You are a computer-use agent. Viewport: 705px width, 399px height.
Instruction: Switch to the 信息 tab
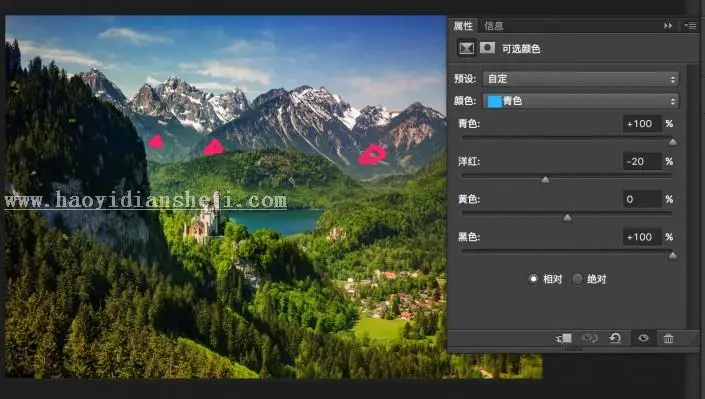tap(494, 26)
